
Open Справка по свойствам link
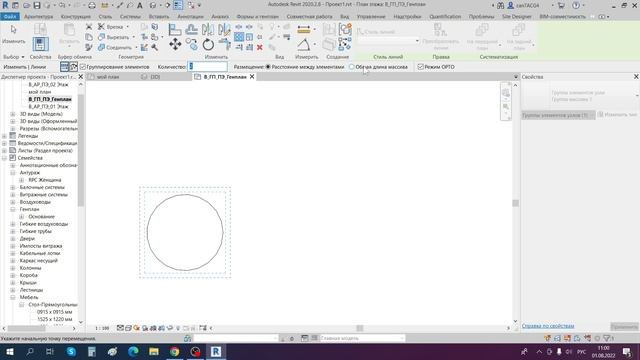coord(548,326)
